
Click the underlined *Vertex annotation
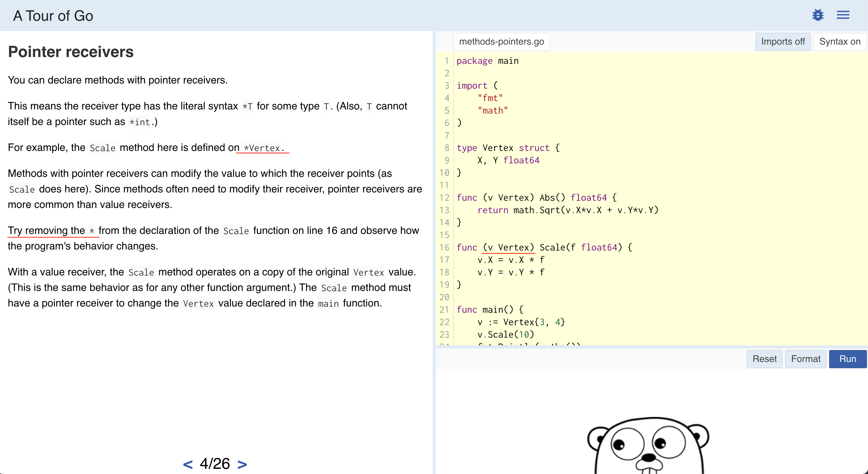[x=262, y=148]
